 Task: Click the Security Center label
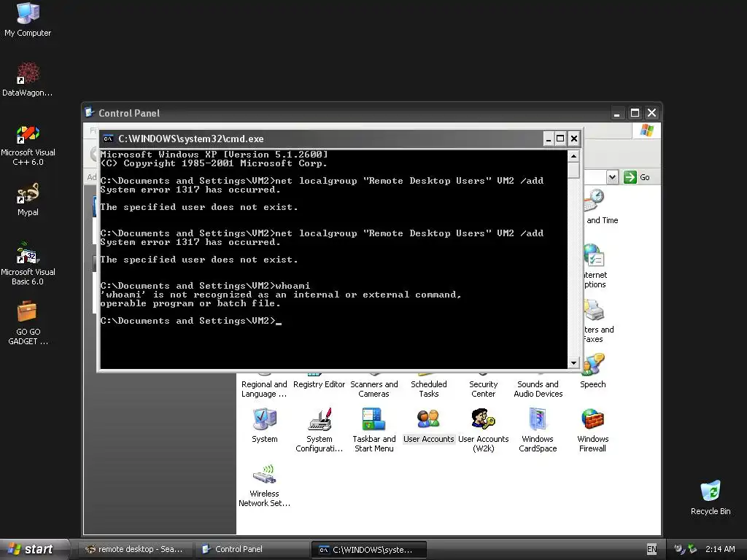click(x=483, y=389)
